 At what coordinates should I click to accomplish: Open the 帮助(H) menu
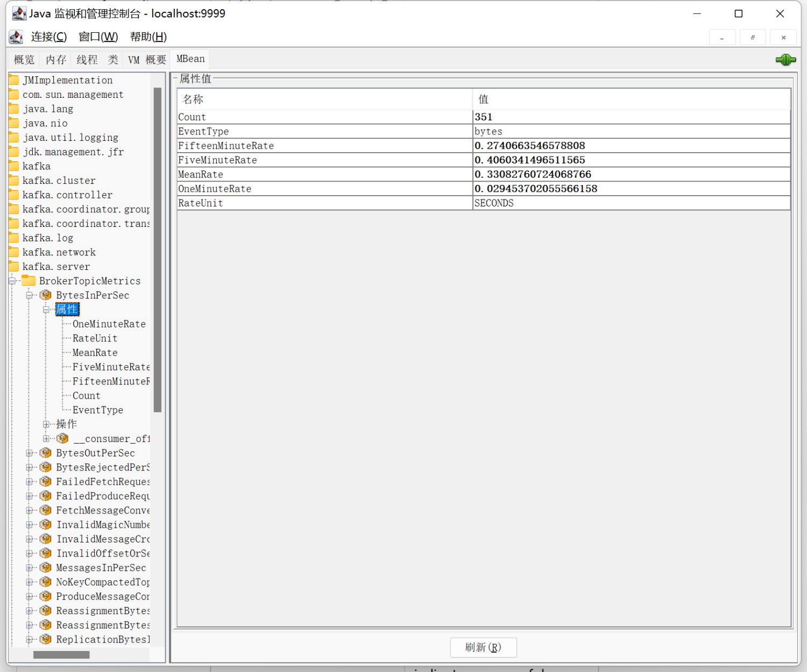pos(148,37)
